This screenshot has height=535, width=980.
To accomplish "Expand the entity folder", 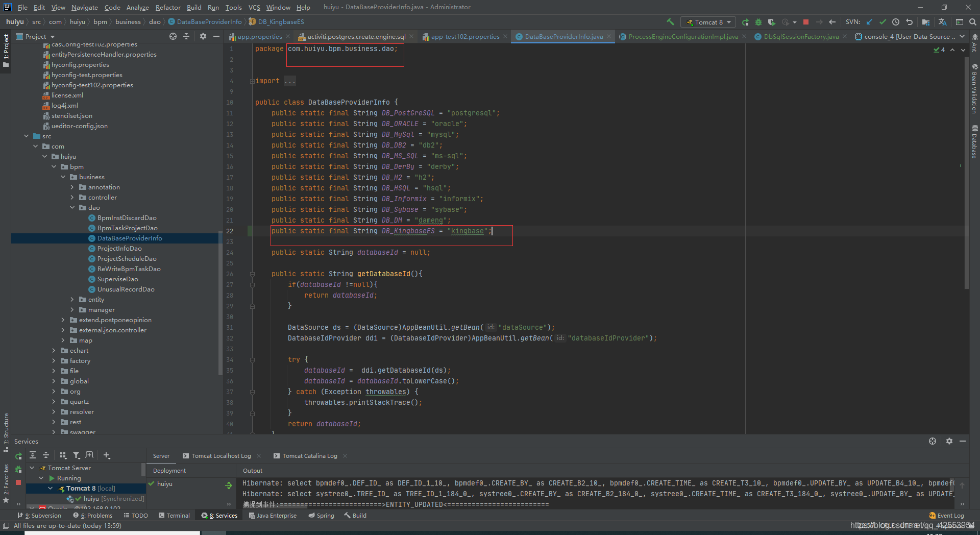I will [x=72, y=300].
